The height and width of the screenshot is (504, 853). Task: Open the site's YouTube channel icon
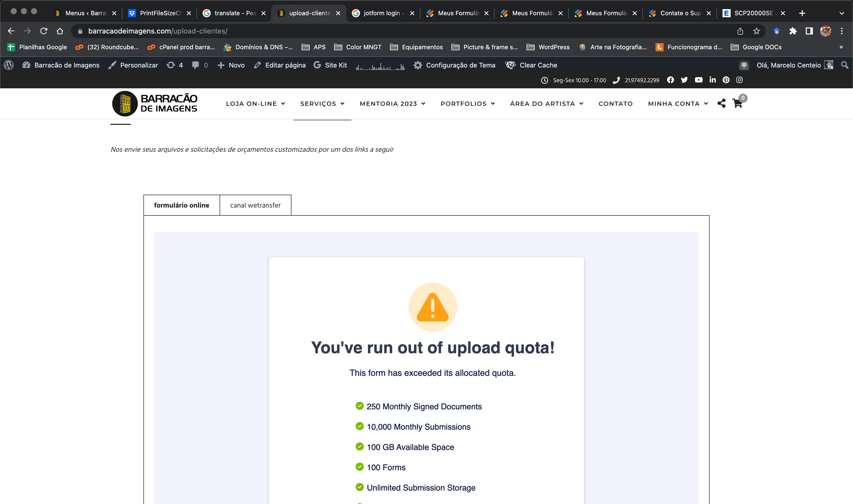[699, 80]
